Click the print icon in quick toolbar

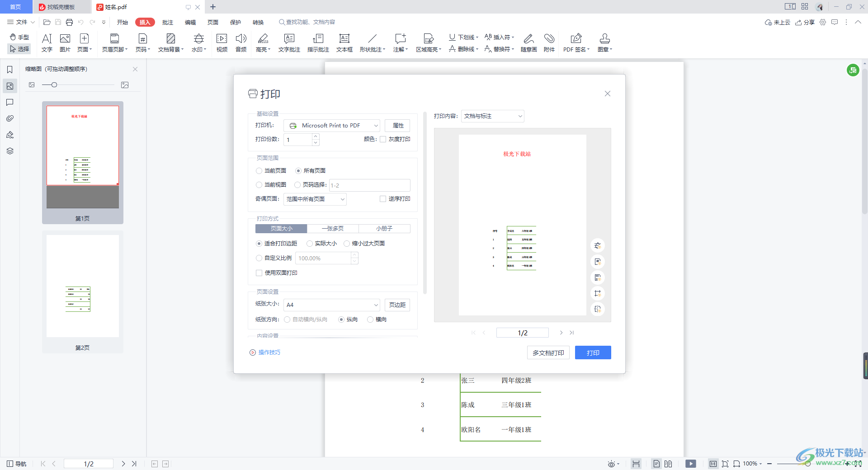tap(69, 22)
